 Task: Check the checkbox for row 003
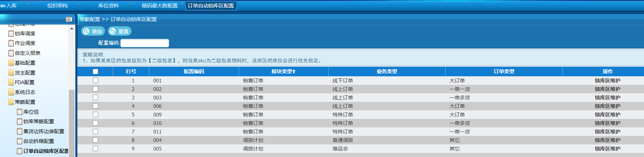tap(95, 97)
